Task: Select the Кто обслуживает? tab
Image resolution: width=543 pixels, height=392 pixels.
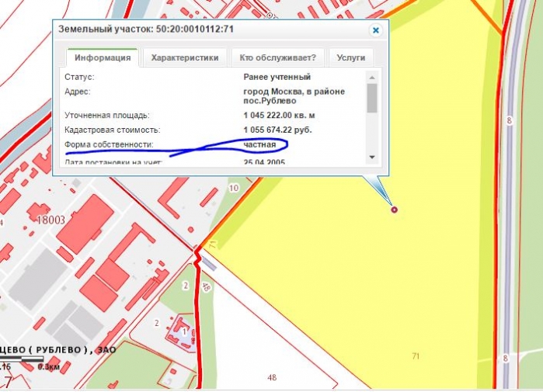Action: 277,57
